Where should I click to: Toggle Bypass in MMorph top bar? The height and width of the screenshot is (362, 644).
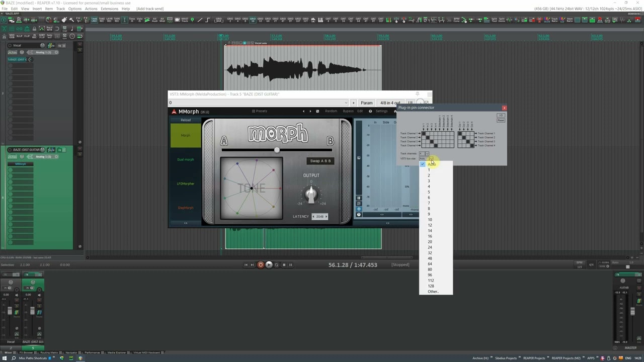pos(348,111)
